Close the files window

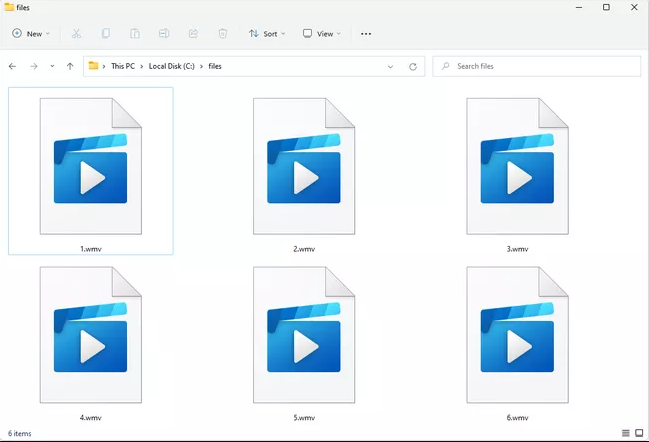[634, 7]
